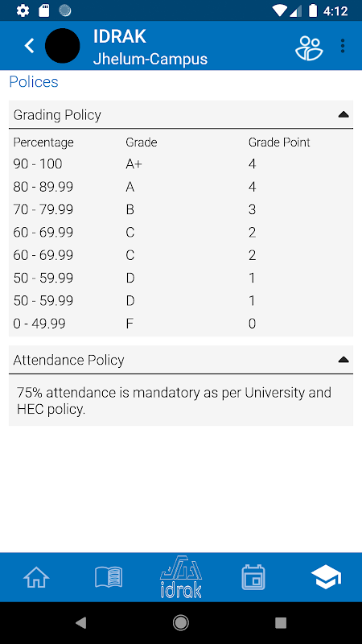Viewport: 362px width, 644px height.
Task: Tap the Polices heading link
Action: [34, 82]
